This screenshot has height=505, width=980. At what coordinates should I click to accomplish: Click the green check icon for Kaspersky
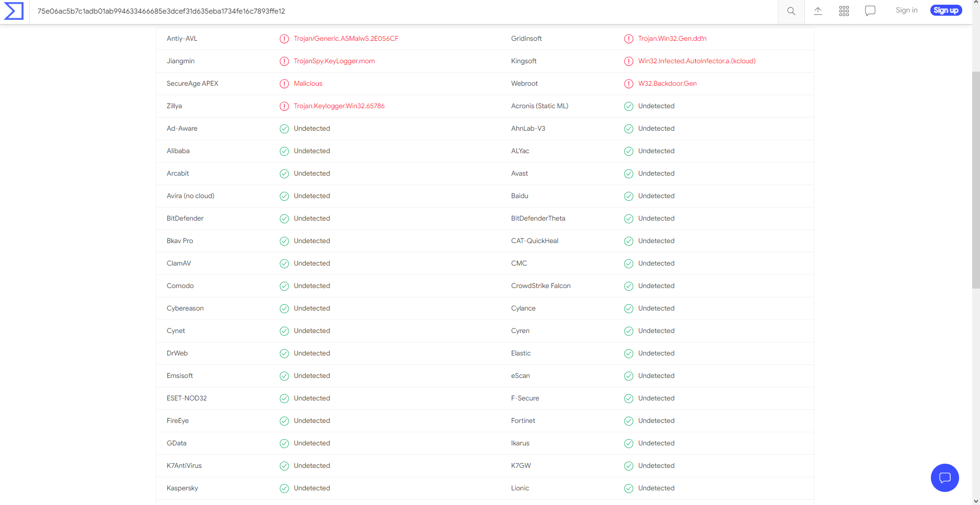[x=284, y=488]
